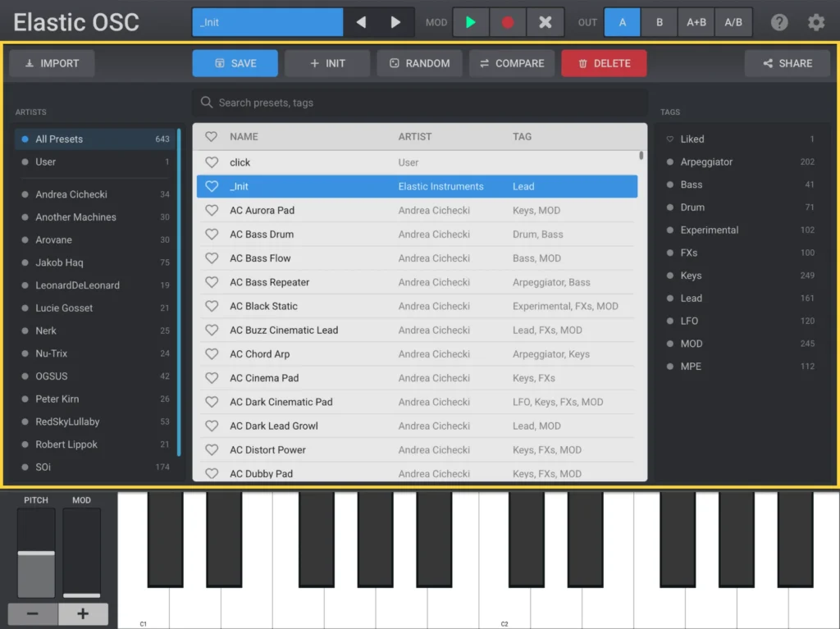Like AC Dark Lead Growl heart
The height and width of the screenshot is (629, 840).
click(x=212, y=426)
